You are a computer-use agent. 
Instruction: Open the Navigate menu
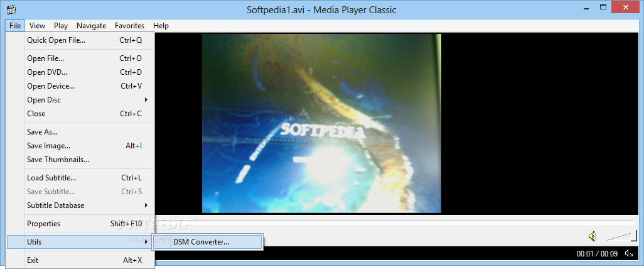(x=91, y=26)
